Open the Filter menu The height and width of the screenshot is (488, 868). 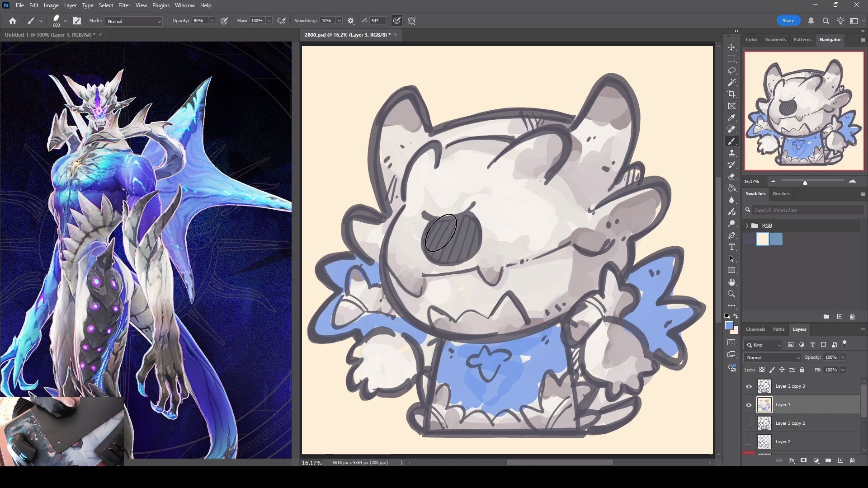tap(124, 5)
